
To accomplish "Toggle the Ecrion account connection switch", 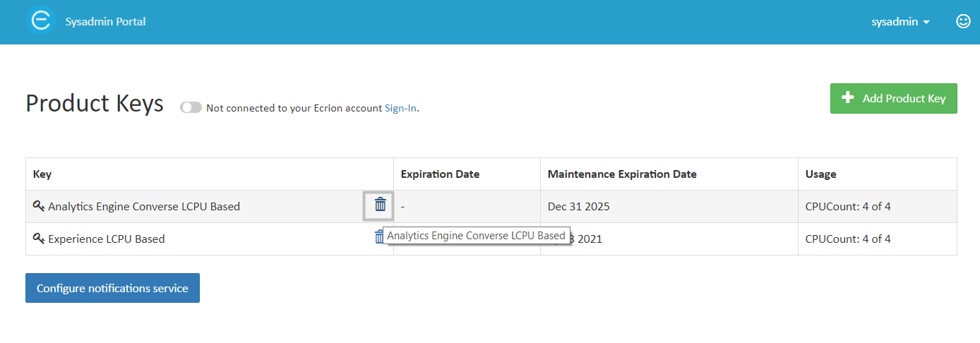I will click(191, 107).
